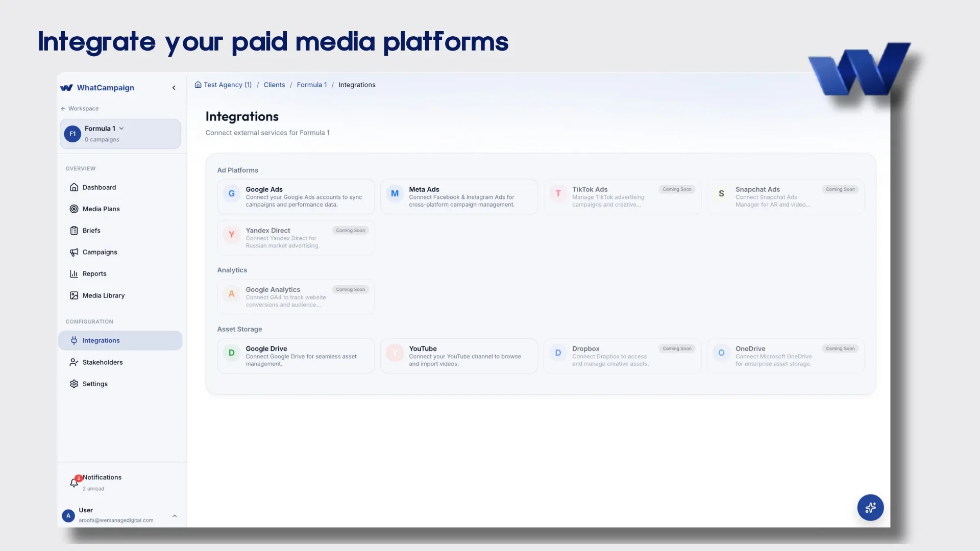
Task: Click the Google Drive D icon
Action: pyautogui.click(x=232, y=353)
